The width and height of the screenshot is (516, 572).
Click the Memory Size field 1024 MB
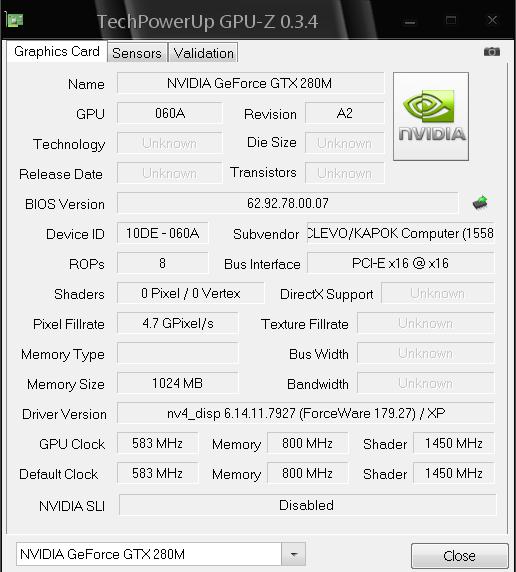[178, 383]
